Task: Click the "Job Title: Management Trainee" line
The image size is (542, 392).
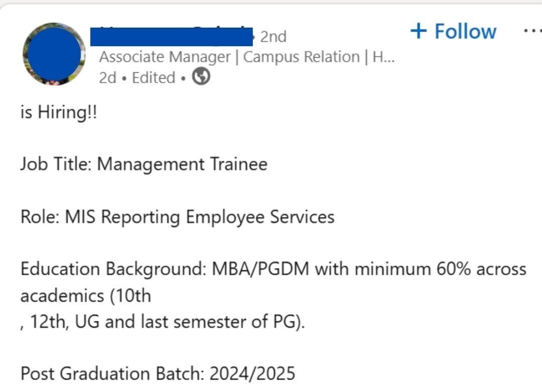Action: point(144,164)
